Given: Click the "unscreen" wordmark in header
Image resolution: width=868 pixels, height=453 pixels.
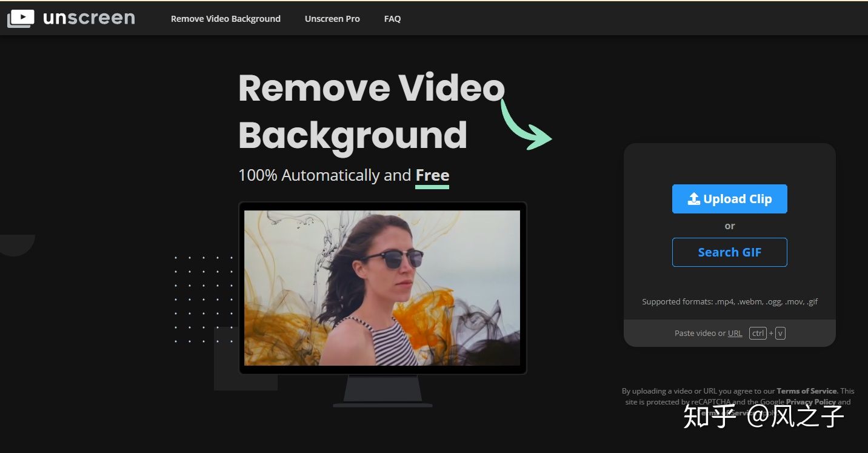Looking at the screenshot, I should [89, 18].
